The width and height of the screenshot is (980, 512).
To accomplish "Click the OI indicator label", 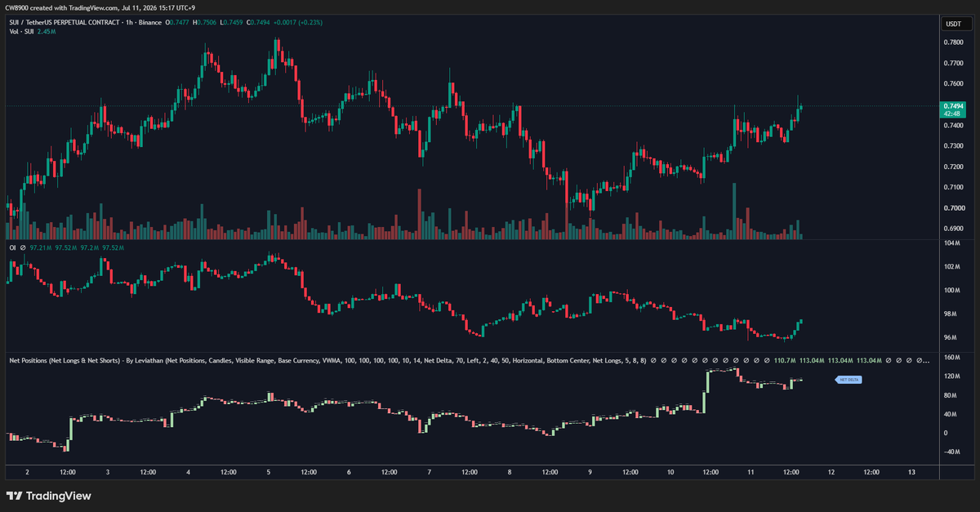I will 12,247.
